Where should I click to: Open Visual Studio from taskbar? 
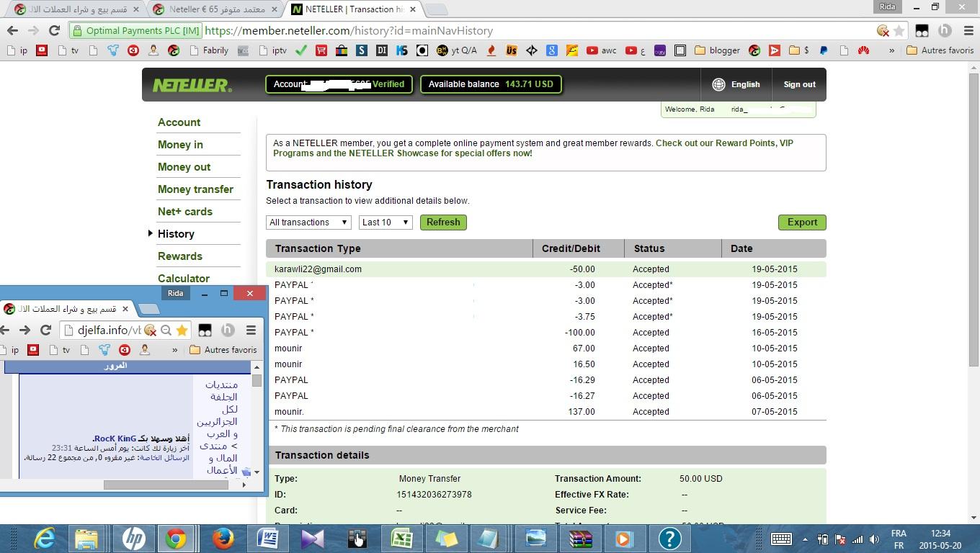313,539
